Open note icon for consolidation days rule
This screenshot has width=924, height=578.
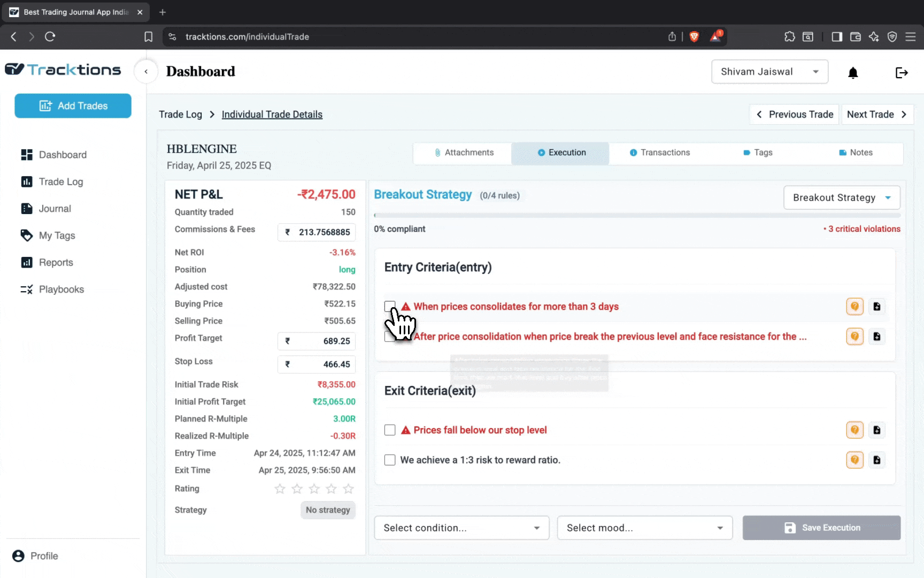pyautogui.click(x=876, y=307)
